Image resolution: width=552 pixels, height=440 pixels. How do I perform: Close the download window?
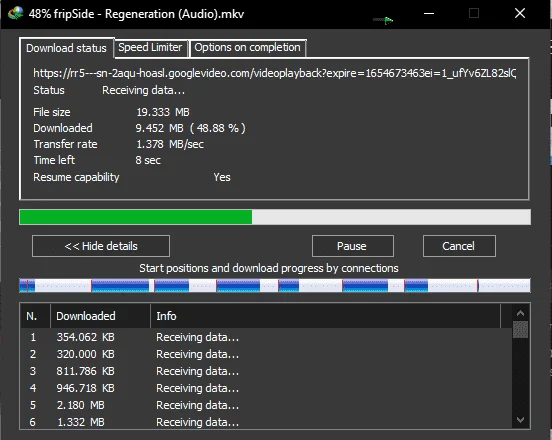(x=520, y=13)
